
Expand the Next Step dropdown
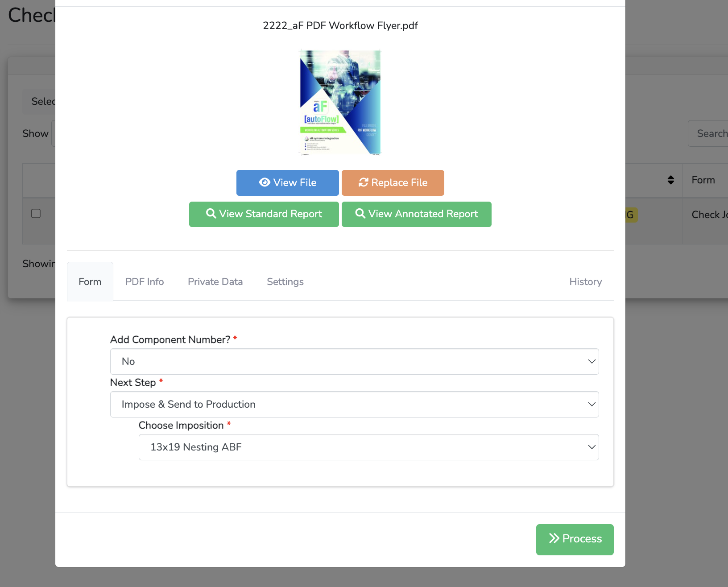coord(354,404)
